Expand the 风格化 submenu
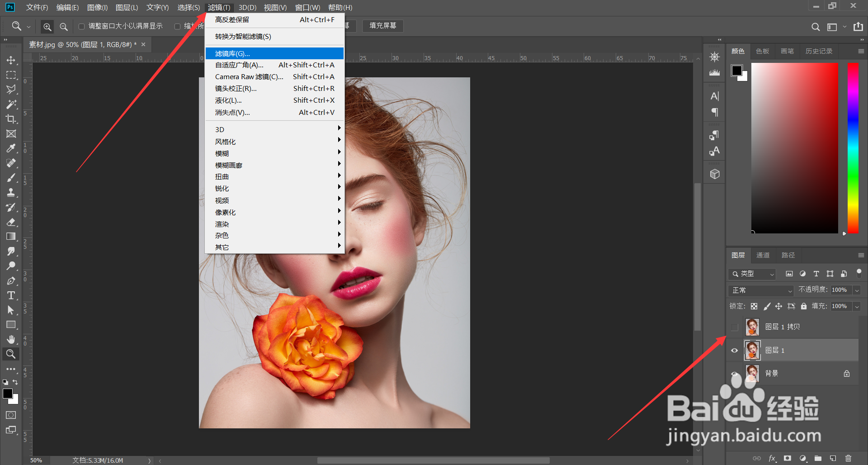Image resolution: width=868 pixels, height=465 pixels. tap(274, 142)
